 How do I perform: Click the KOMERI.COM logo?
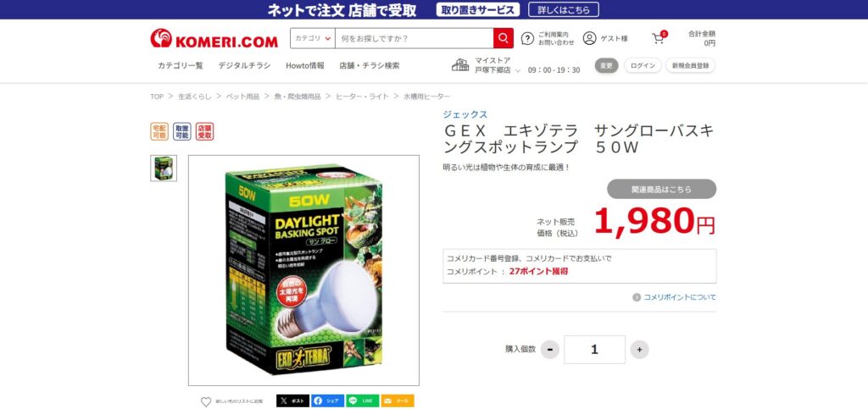[214, 39]
